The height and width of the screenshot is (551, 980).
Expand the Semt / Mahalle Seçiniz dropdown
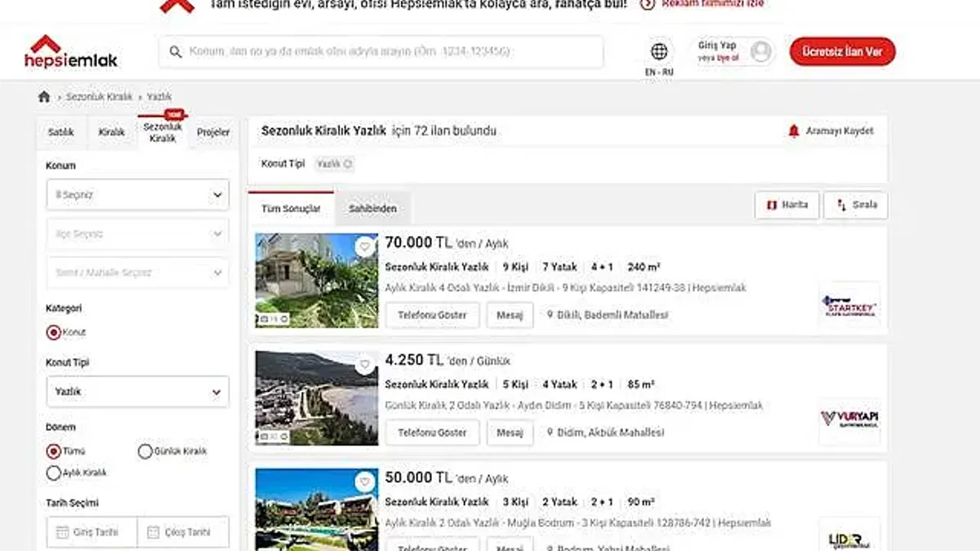(137, 273)
